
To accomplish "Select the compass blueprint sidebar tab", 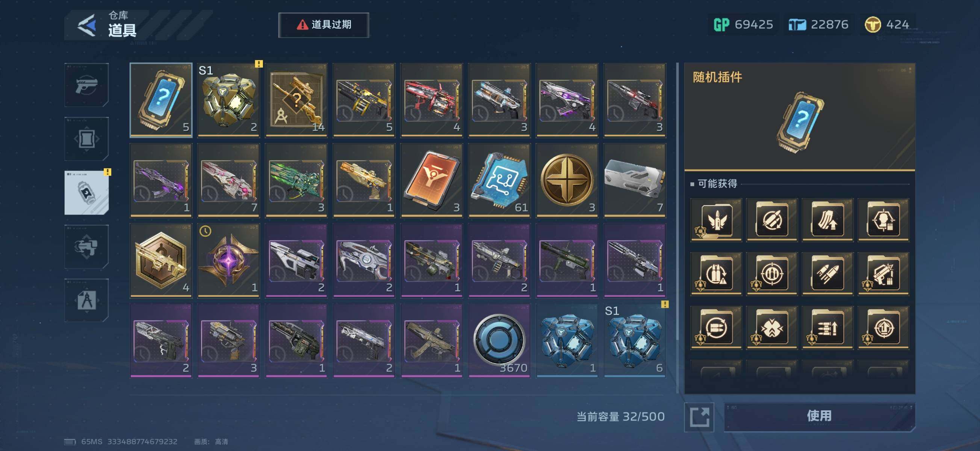I will pyautogui.click(x=87, y=300).
